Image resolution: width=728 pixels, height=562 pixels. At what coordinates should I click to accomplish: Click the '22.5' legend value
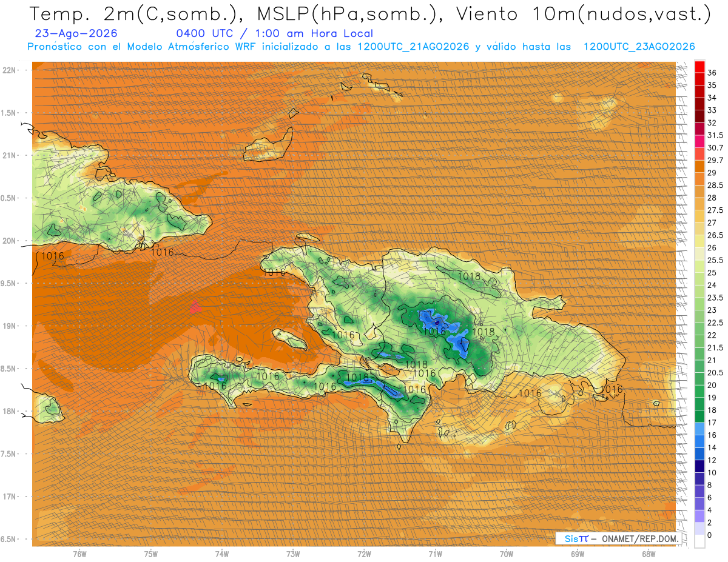715,323
